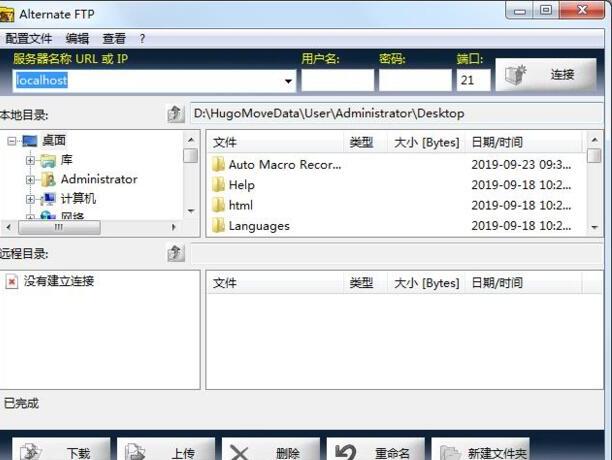Click the 删除 delete button
Image resolution: width=612 pixels, height=460 pixels.
[x=271, y=449]
